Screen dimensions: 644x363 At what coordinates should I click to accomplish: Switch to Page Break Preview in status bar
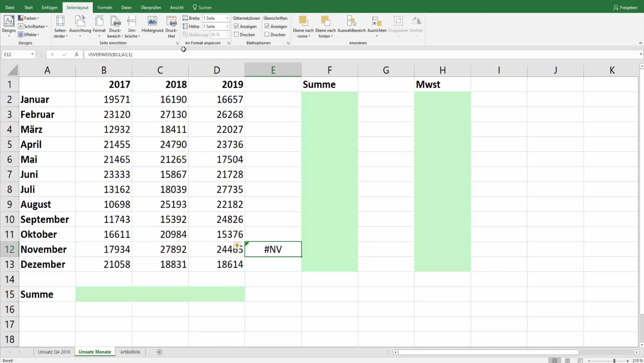point(580,360)
